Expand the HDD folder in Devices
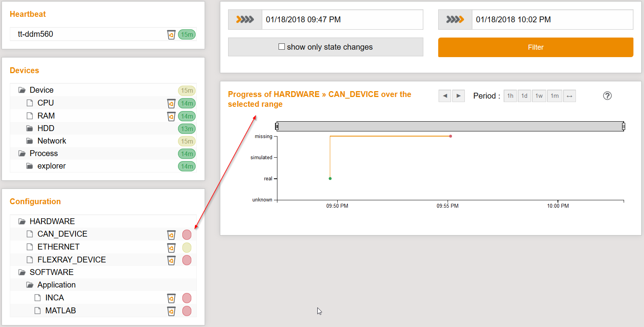Screen dimensions: 644x327 30,129
